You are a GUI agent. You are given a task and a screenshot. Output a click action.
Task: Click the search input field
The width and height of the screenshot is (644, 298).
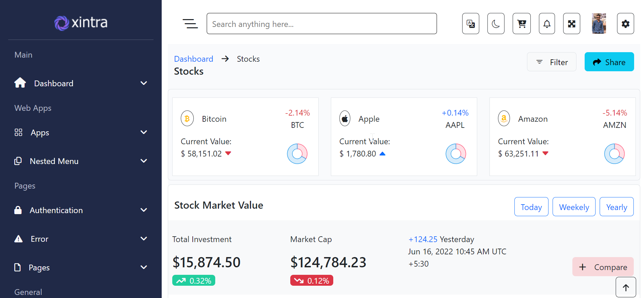[x=321, y=24]
